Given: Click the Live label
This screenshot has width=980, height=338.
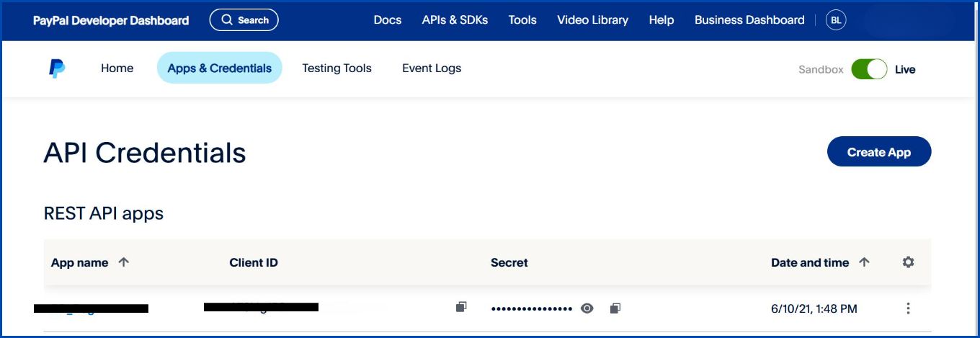Looking at the screenshot, I should (x=905, y=70).
